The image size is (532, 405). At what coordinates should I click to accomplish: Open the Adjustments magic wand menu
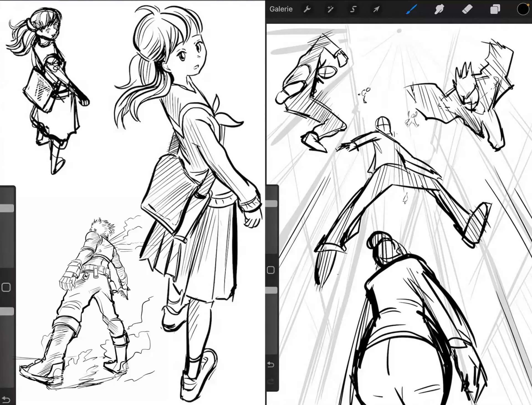click(x=330, y=9)
